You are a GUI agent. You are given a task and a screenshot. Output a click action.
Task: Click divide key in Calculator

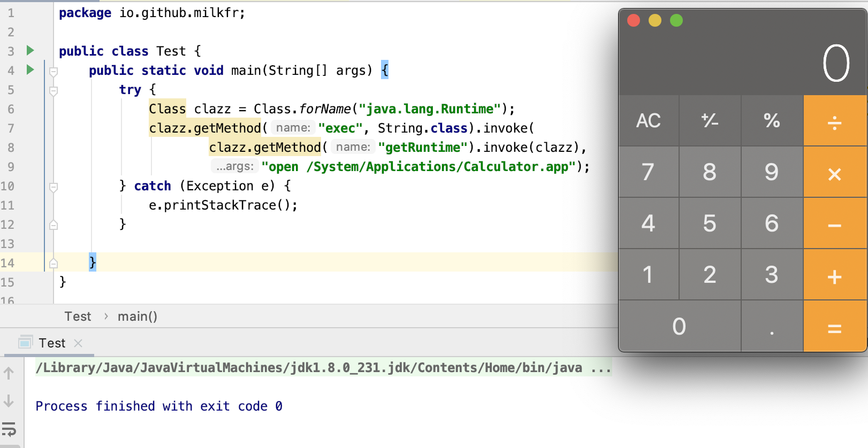click(835, 121)
